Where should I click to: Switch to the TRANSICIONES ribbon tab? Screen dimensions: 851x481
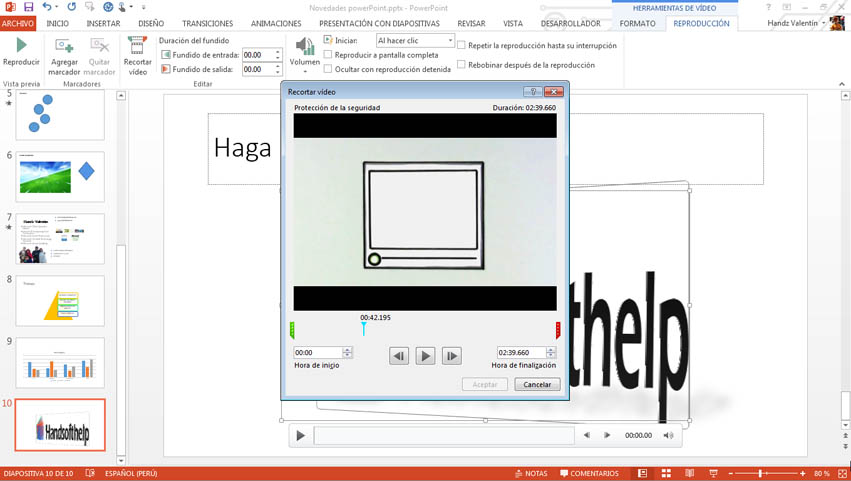click(207, 23)
